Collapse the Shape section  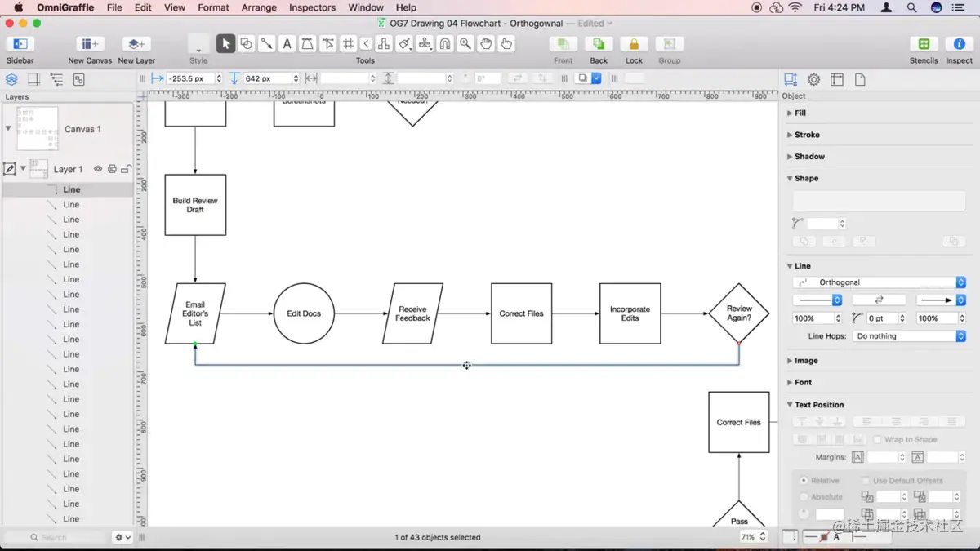pyautogui.click(x=790, y=178)
